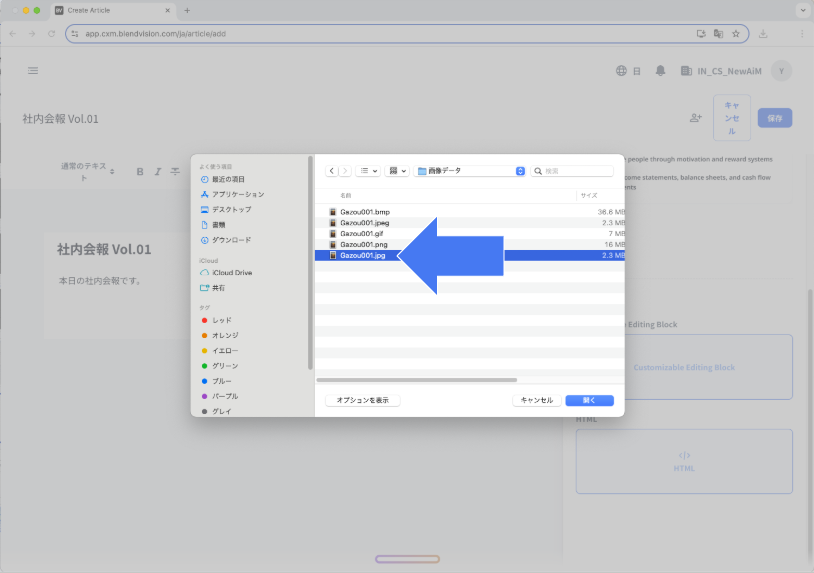Image resolution: width=814 pixels, height=573 pixels.
Task: Add a Customizable Editing Block
Action: [684, 367]
